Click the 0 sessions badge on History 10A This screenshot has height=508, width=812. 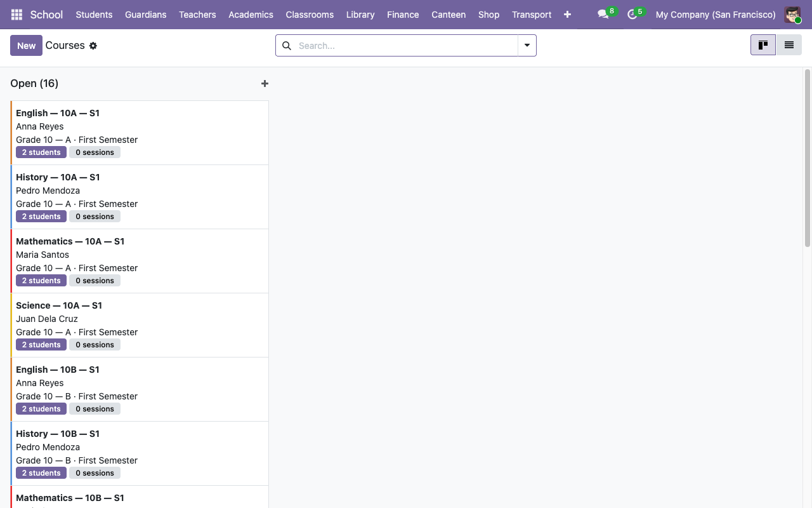tap(95, 217)
